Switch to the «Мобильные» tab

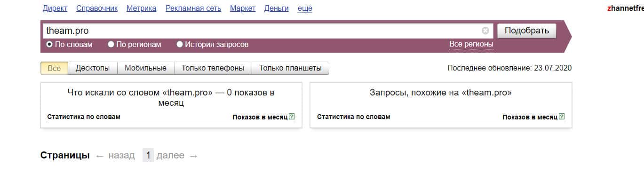[145, 68]
